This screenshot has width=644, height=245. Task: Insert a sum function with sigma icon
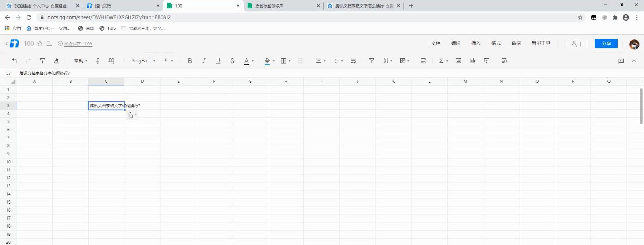tap(441, 61)
